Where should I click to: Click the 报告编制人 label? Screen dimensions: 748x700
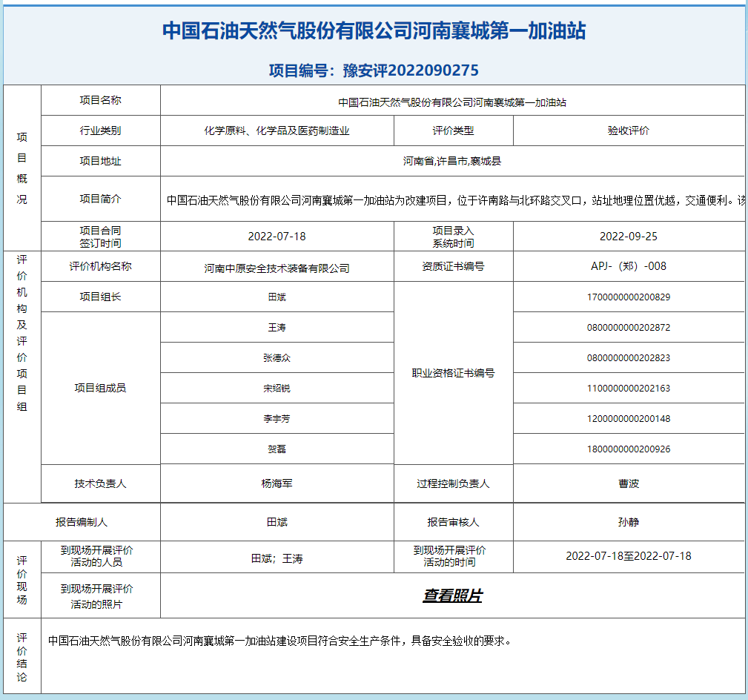coord(82,522)
